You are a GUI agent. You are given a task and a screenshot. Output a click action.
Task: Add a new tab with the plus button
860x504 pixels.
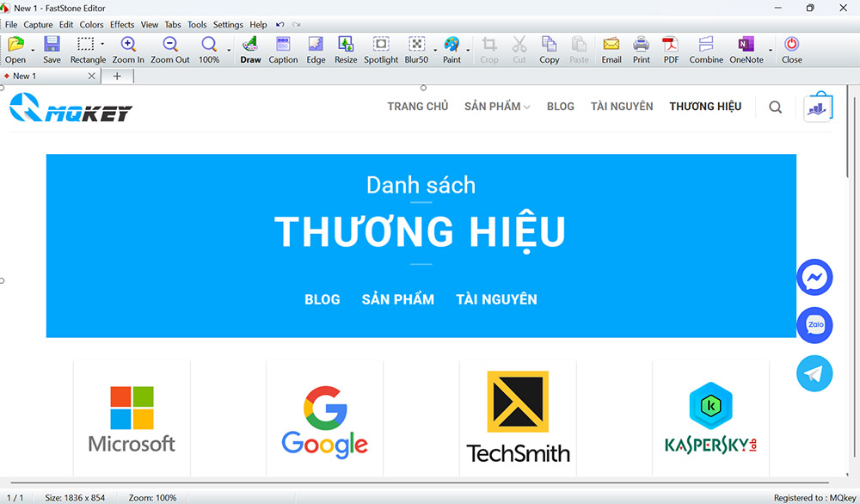point(117,76)
